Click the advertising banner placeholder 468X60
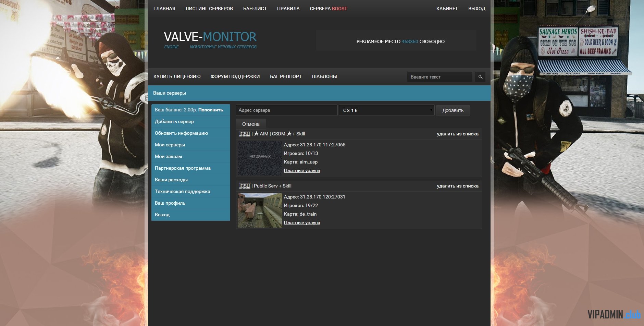The width and height of the screenshot is (644, 326). (x=396, y=41)
